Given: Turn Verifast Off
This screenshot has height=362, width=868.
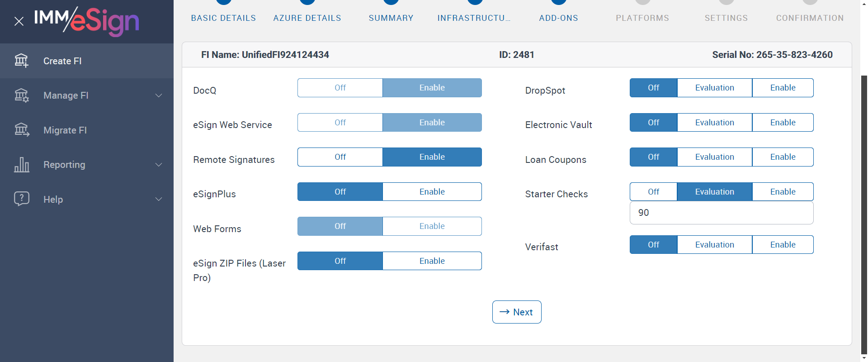Looking at the screenshot, I should [654, 245].
